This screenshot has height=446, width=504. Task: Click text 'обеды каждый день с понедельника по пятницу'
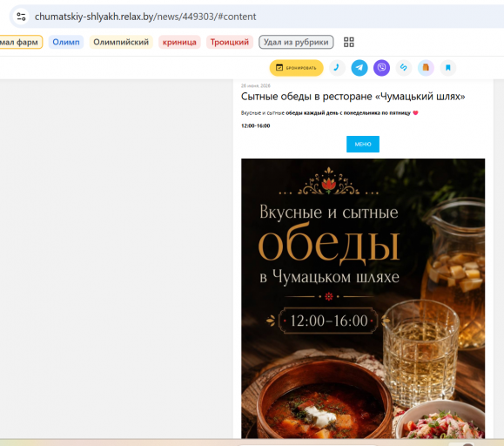pyautogui.click(x=348, y=113)
